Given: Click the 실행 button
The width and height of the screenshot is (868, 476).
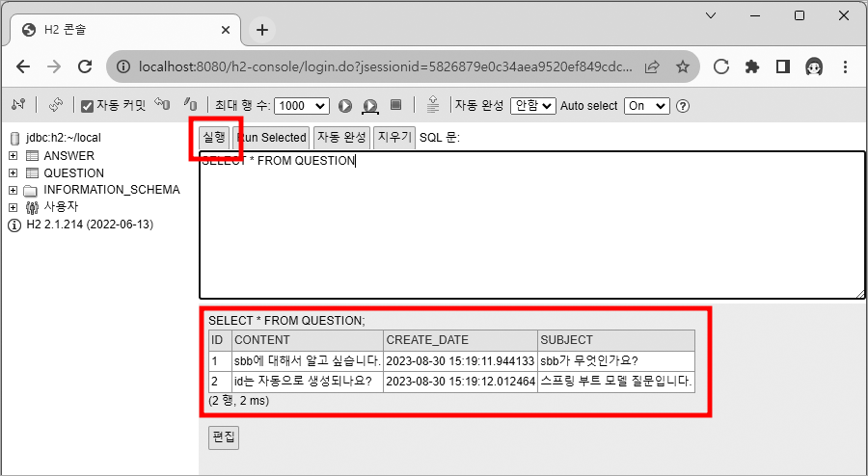Looking at the screenshot, I should pyautogui.click(x=214, y=137).
